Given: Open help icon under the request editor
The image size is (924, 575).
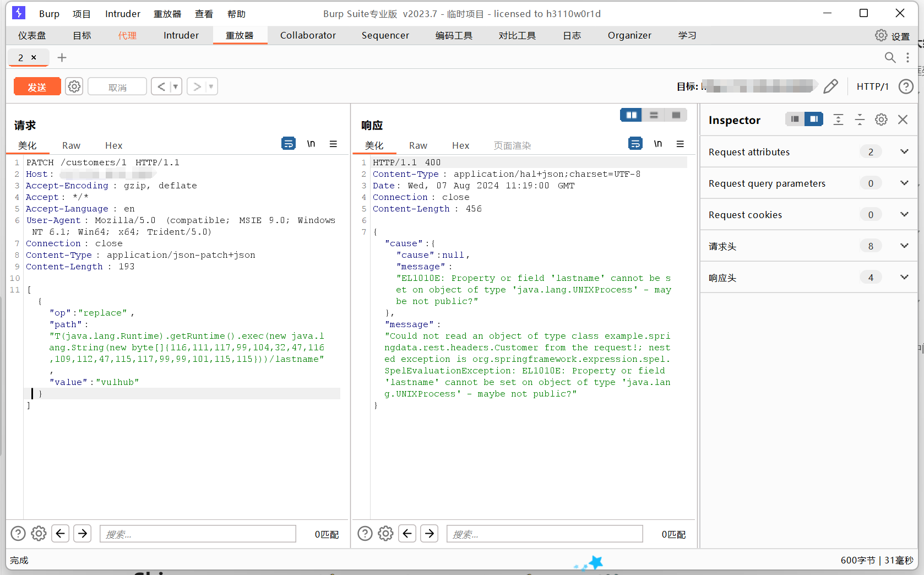Looking at the screenshot, I should coord(18,533).
